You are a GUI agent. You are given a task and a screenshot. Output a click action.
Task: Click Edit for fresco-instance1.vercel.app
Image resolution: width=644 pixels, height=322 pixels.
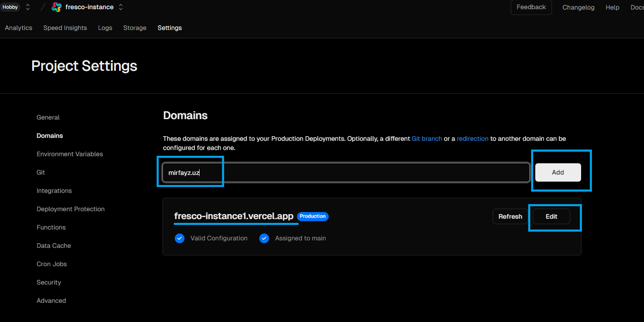pos(551,217)
